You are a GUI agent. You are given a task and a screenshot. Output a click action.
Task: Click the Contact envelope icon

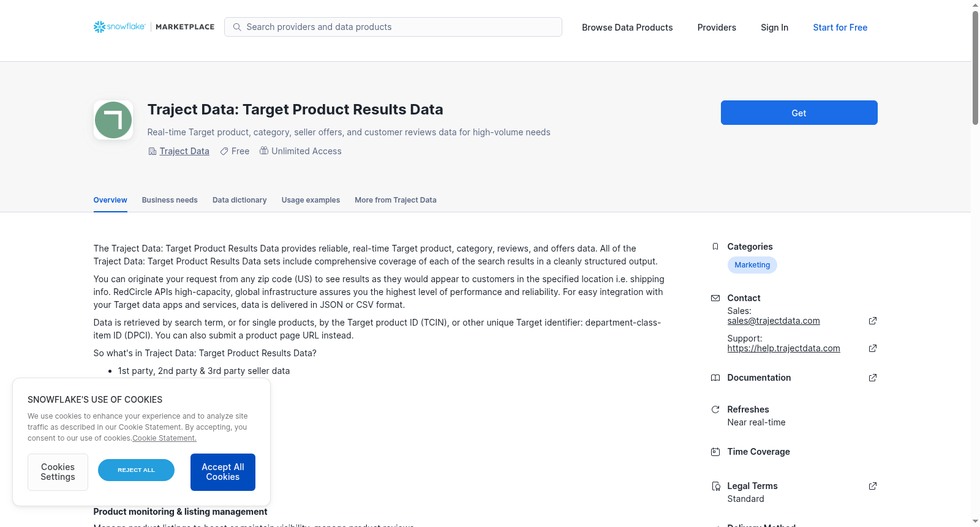715,298
